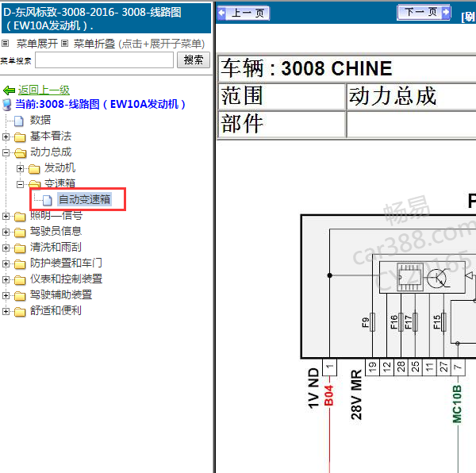
Task: Click the 舒适和便利 folder icon
Action: point(20,312)
